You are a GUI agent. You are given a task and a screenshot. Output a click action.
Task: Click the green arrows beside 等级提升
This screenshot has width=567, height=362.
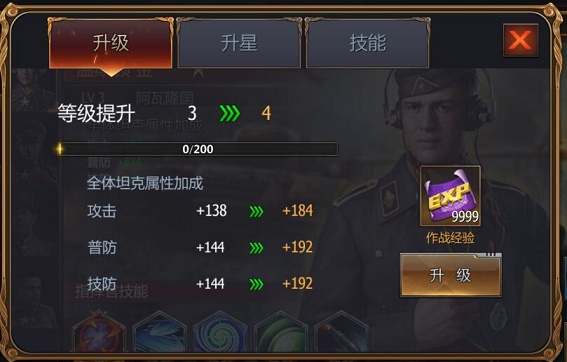click(230, 114)
